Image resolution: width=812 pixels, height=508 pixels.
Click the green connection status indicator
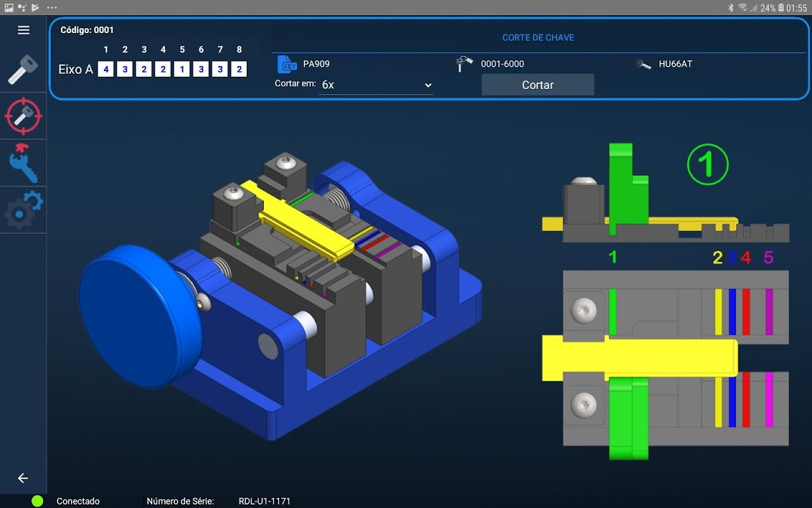coord(37,501)
